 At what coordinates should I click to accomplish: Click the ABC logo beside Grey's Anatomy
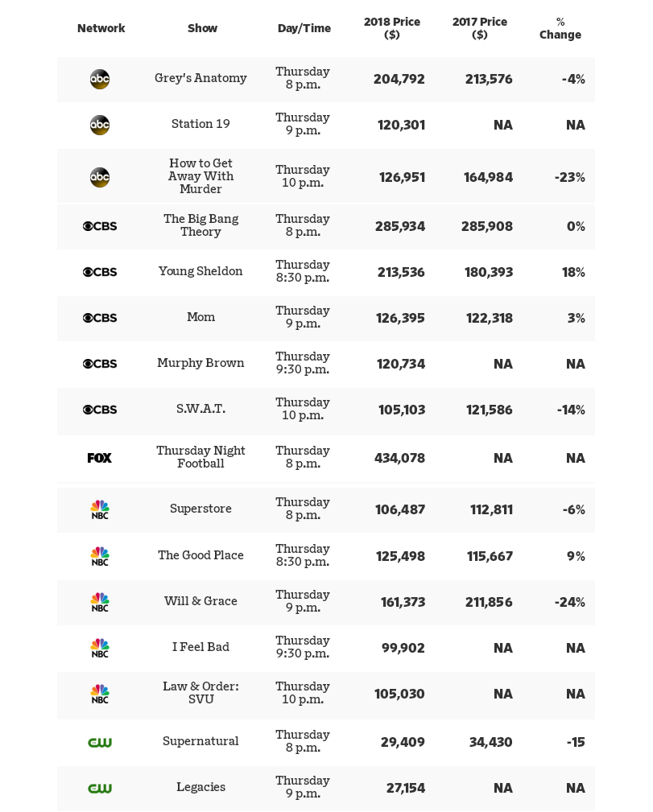(100, 79)
